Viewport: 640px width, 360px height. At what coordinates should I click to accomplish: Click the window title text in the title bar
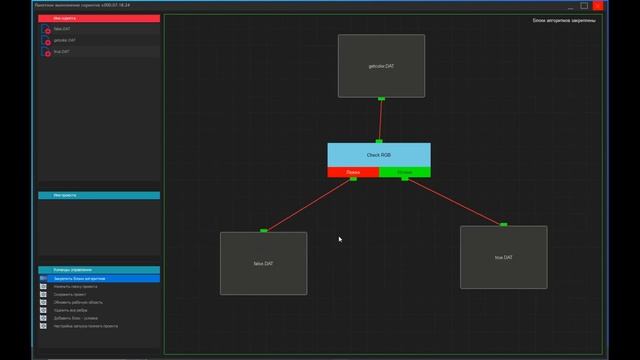pyautogui.click(x=82, y=5)
